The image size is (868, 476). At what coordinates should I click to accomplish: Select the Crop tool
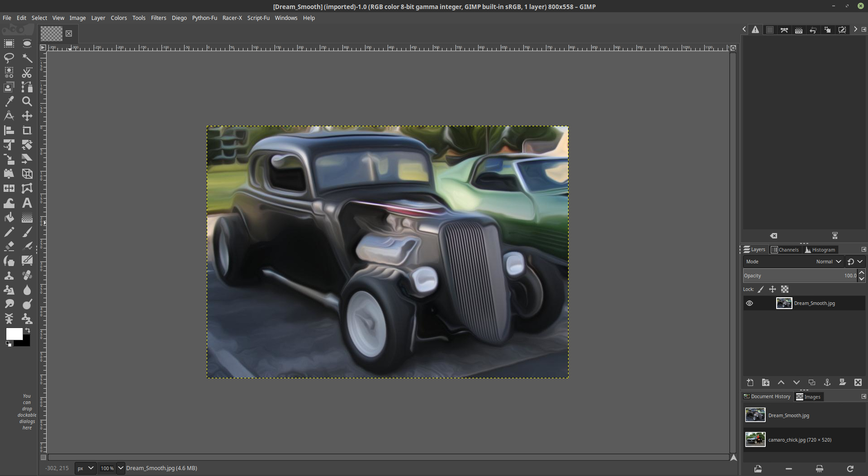tap(27, 130)
